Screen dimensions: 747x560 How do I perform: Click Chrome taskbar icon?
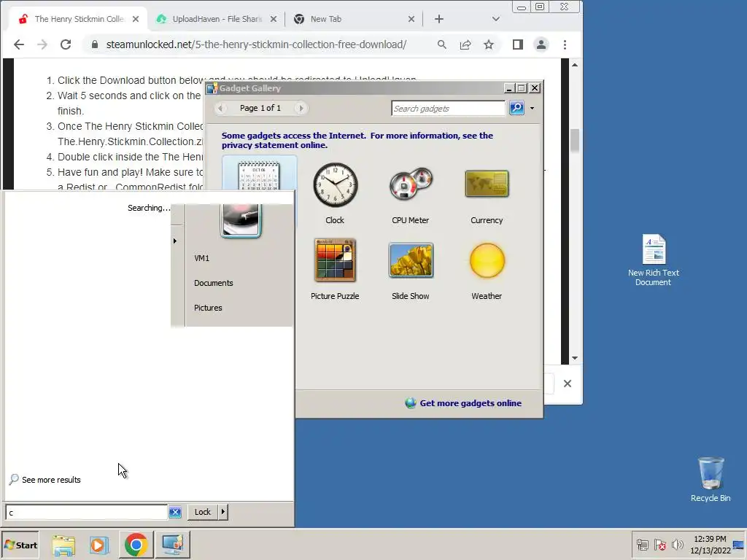pyautogui.click(x=136, y=544)
